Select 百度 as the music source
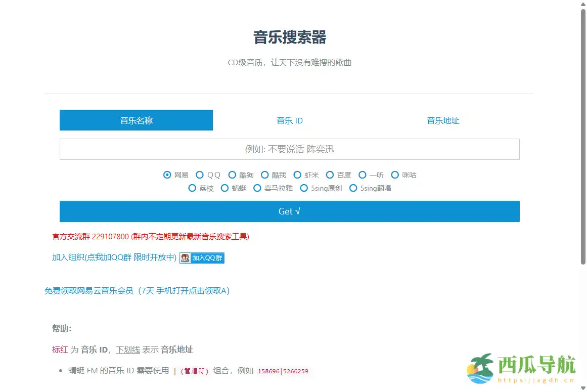The image size is (587, 392). [330, 175]
